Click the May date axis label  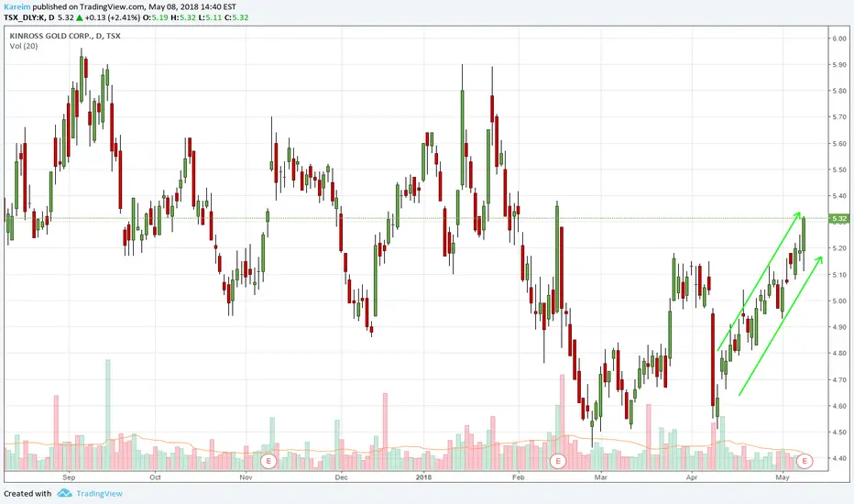tap(783, 477)
